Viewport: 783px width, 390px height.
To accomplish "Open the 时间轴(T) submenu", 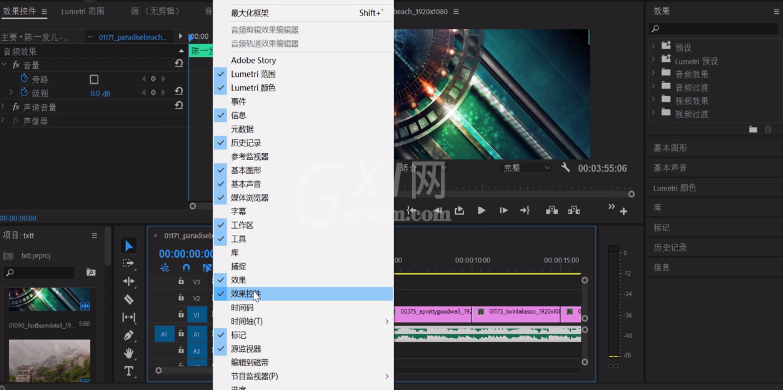I will [x=304, y=321].
